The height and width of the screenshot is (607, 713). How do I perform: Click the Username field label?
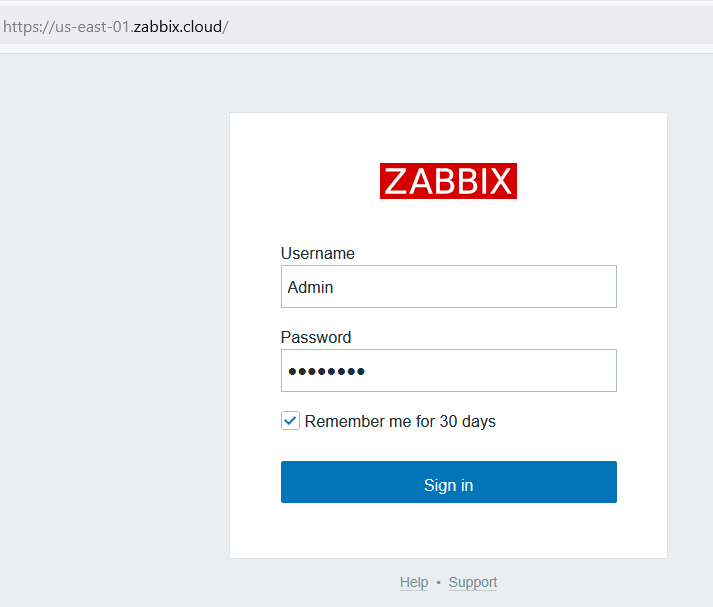tap(318, 254)
